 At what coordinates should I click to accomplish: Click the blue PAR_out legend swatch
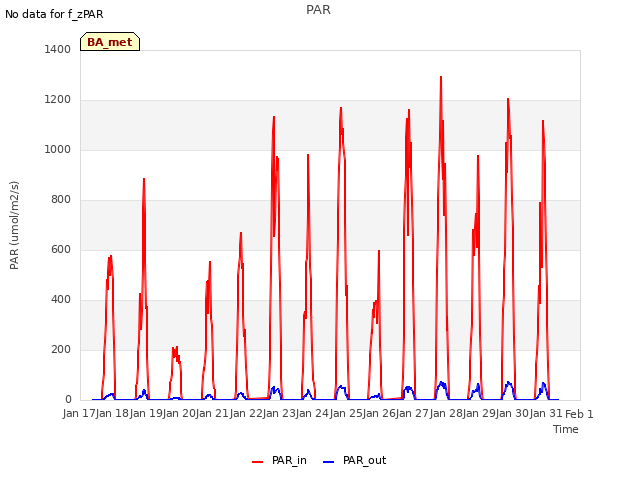point(329,462)
